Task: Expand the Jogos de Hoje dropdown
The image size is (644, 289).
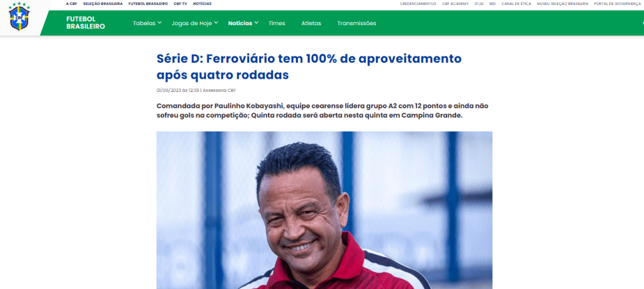Action: pos(195,23)
